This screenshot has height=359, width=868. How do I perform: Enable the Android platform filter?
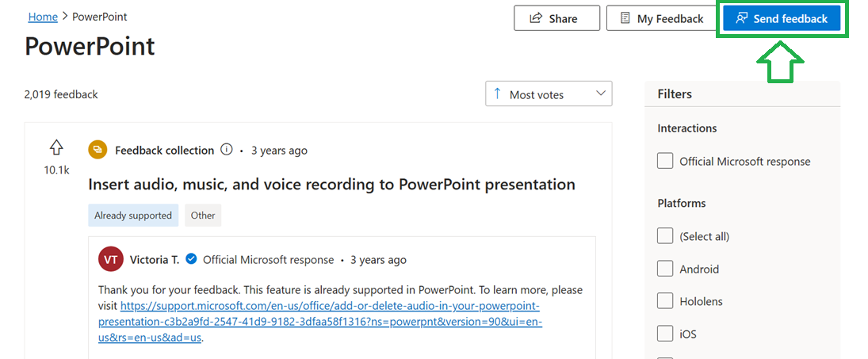click(x=665, y=269)
